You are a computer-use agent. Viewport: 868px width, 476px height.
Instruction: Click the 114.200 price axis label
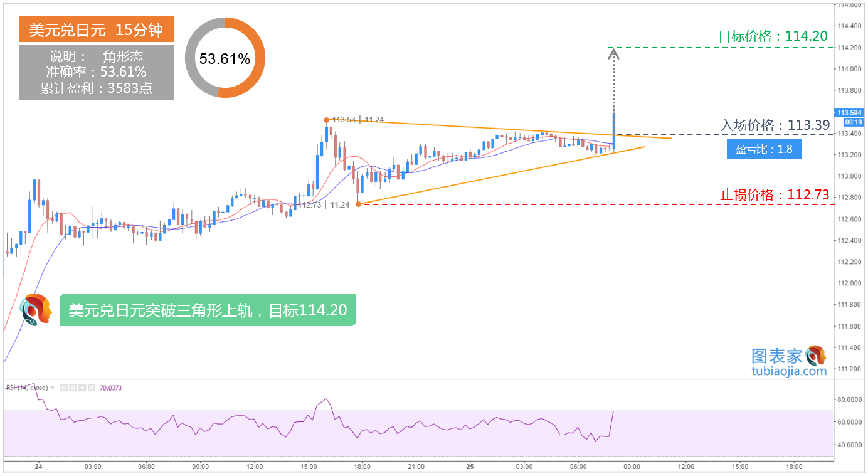[849, 48]
